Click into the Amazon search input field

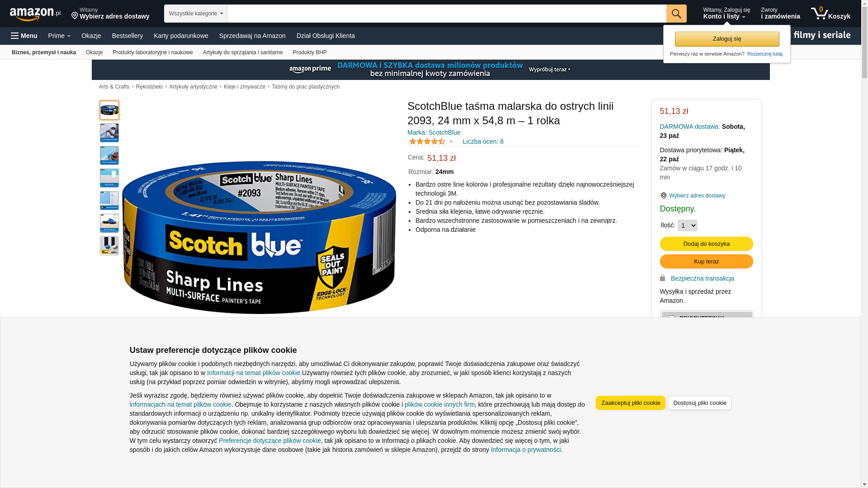coord(447,14)
